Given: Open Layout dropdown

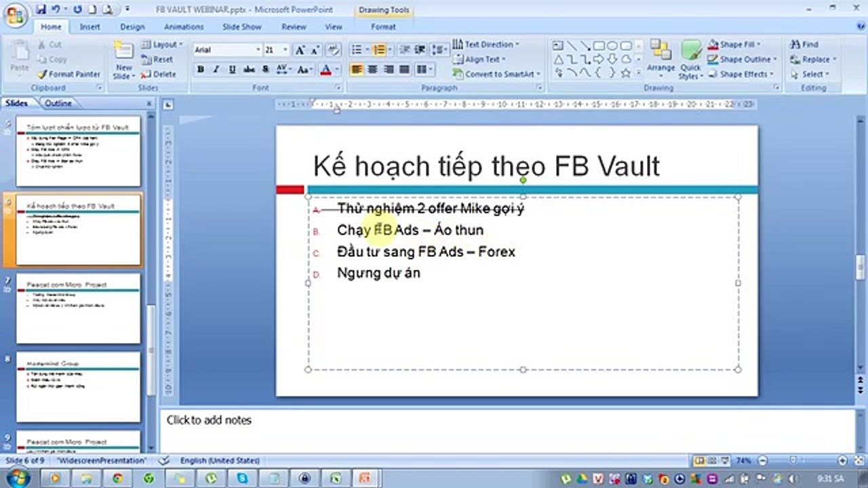Looking at the screenshot, I should [x=163, y=45].
